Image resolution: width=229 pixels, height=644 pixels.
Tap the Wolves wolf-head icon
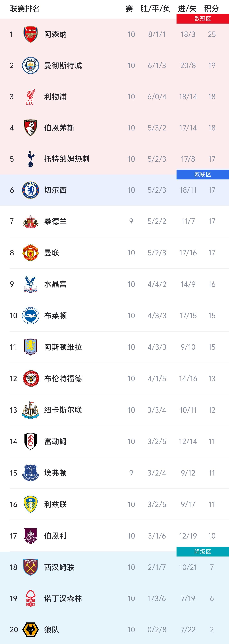point(31,630)
